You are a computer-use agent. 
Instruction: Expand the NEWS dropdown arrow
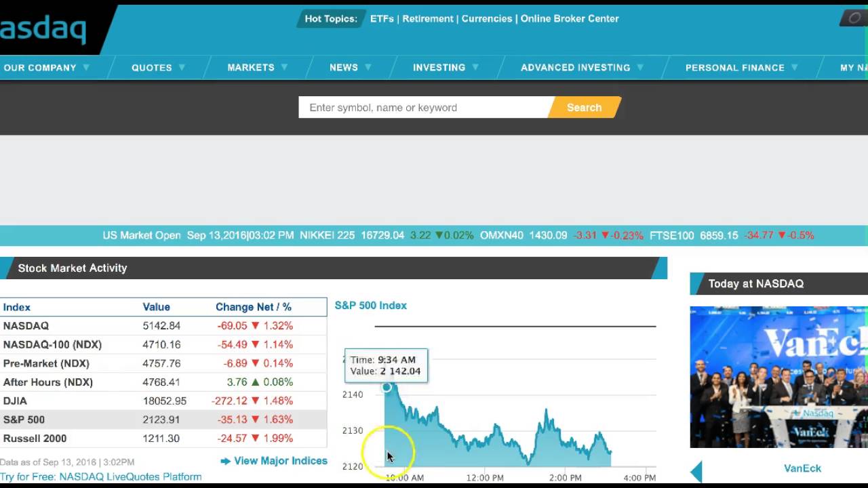coord(368,67)
